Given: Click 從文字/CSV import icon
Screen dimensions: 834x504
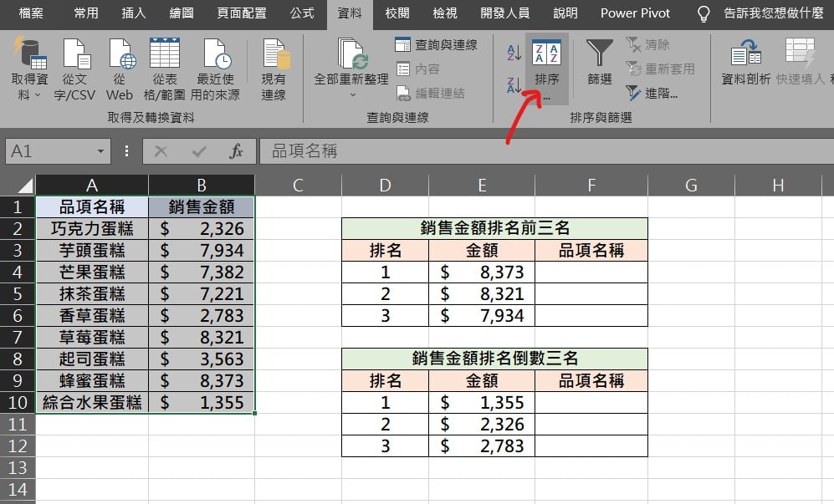Looking at the screenshot, I should pos(75,54).
